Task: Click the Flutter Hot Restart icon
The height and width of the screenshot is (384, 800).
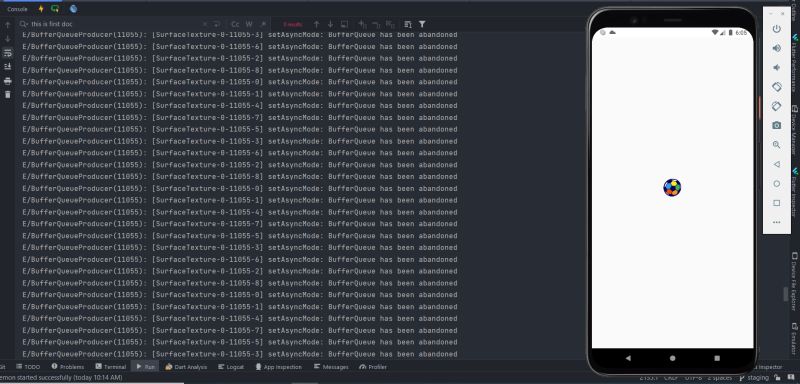Action: [x=55, y=9]
